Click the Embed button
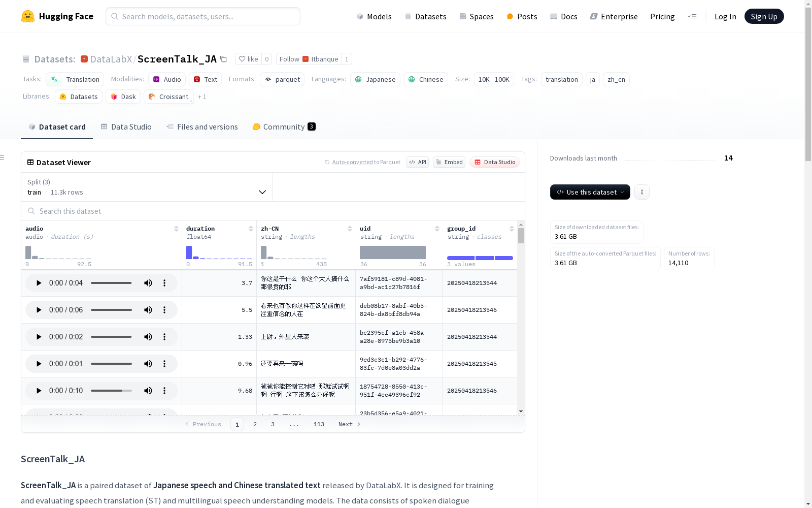 (449, 162)
